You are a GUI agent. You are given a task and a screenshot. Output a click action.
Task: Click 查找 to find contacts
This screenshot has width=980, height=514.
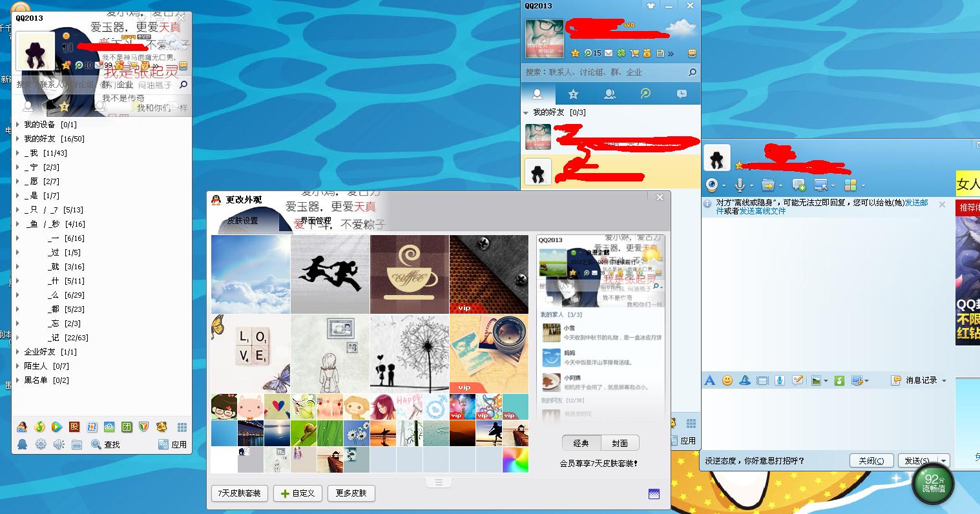pyautogui.click(x=106, y=444)
